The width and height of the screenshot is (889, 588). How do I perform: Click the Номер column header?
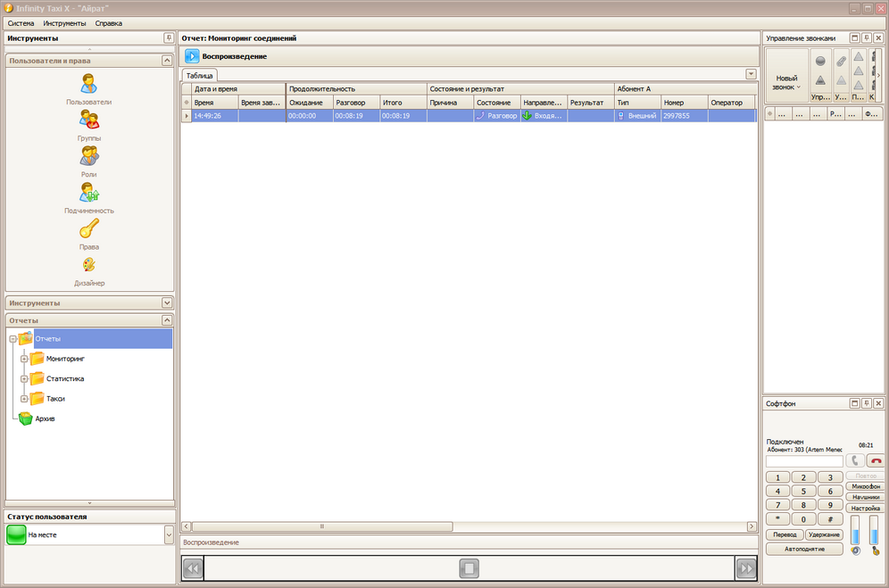click(685, 103)
